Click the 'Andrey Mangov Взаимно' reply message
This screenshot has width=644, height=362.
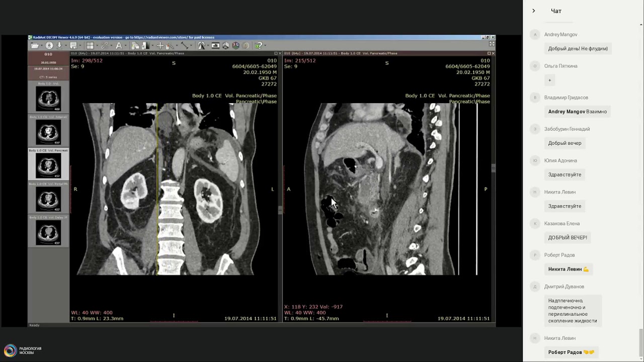(x=577, y=112)
